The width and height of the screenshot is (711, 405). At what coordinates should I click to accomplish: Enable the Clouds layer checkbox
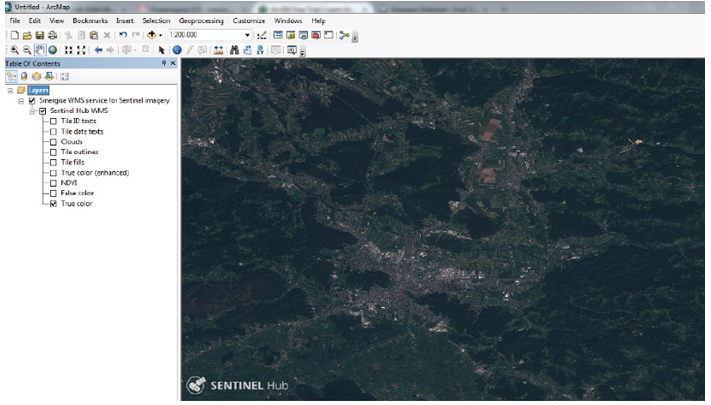(x=53, y=141)
